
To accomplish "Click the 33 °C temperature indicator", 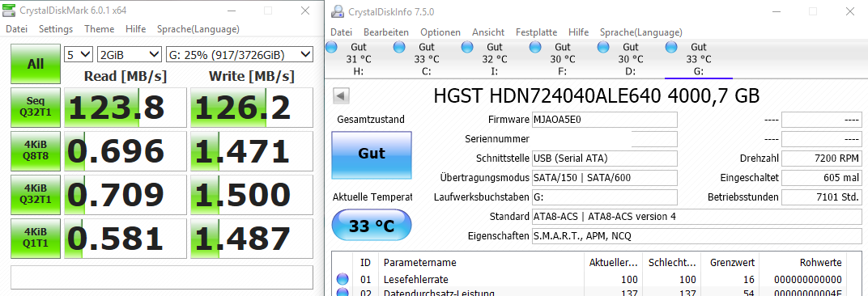I will 372,225.
